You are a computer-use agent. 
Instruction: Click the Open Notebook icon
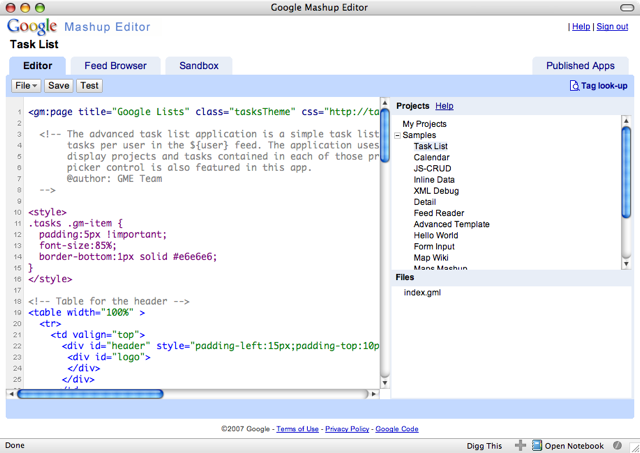[537, 445]
